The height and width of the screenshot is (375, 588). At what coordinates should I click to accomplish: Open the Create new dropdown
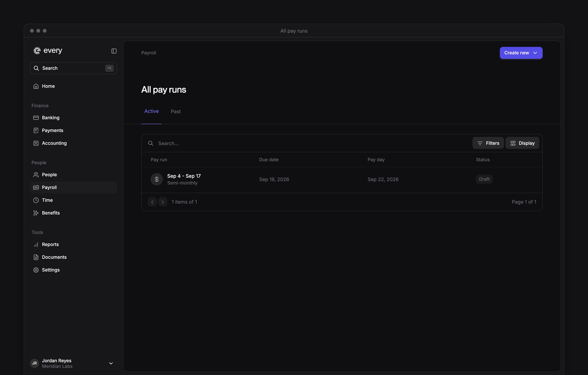click(x=521, y=53)
